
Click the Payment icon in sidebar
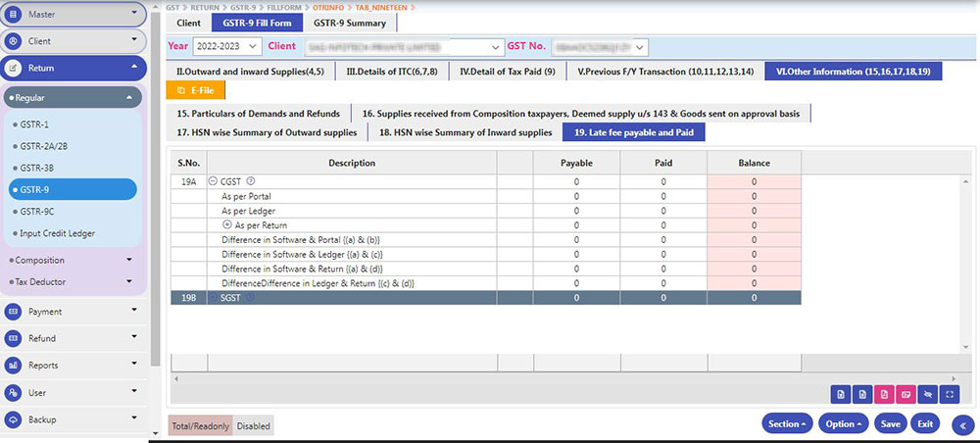(14, 312)
